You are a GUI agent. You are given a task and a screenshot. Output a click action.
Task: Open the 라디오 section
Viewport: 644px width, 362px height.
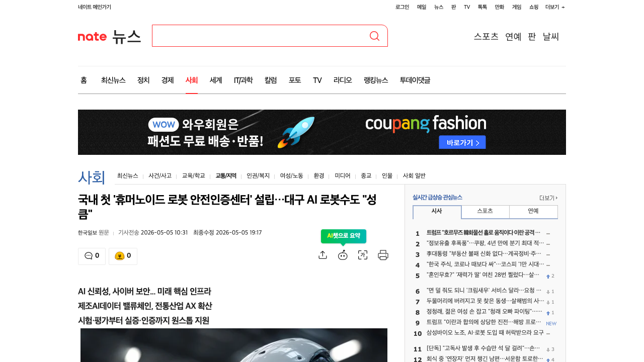click(343, 80)
